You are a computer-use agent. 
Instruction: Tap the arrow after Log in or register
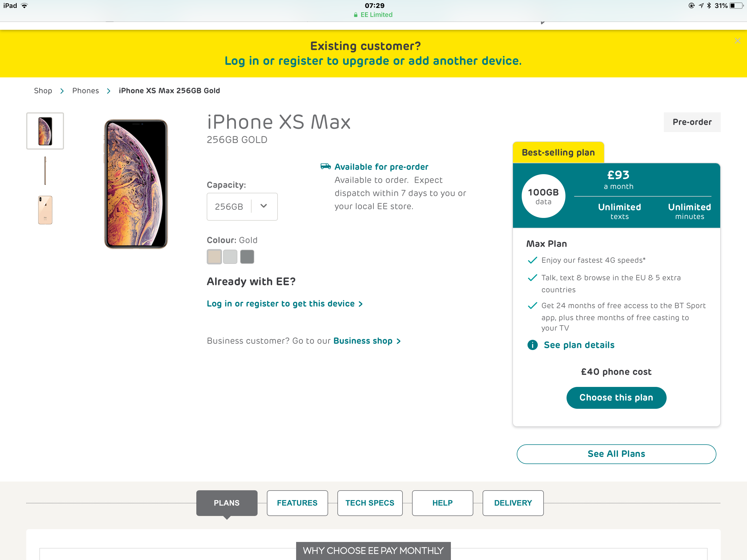(361, 304)
